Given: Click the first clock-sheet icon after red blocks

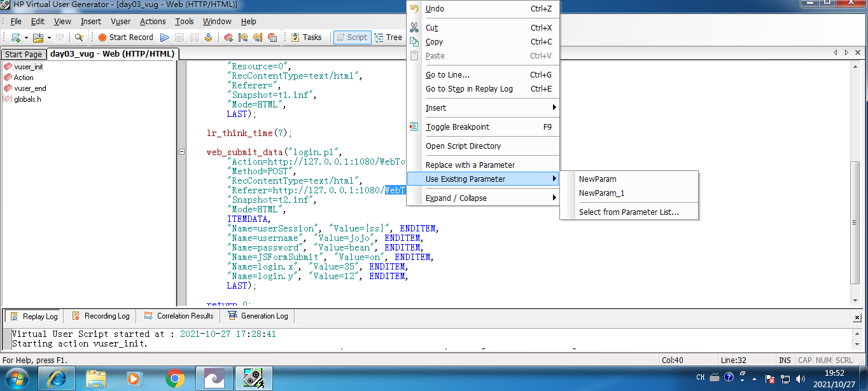Looking at the screenshot, I should (x=243, y=38).
